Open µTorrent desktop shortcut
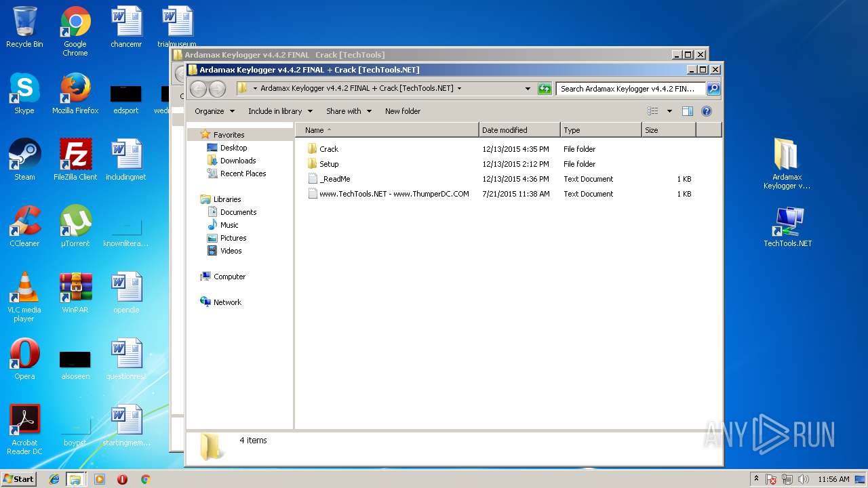868x488 pixels. (75, 227)
